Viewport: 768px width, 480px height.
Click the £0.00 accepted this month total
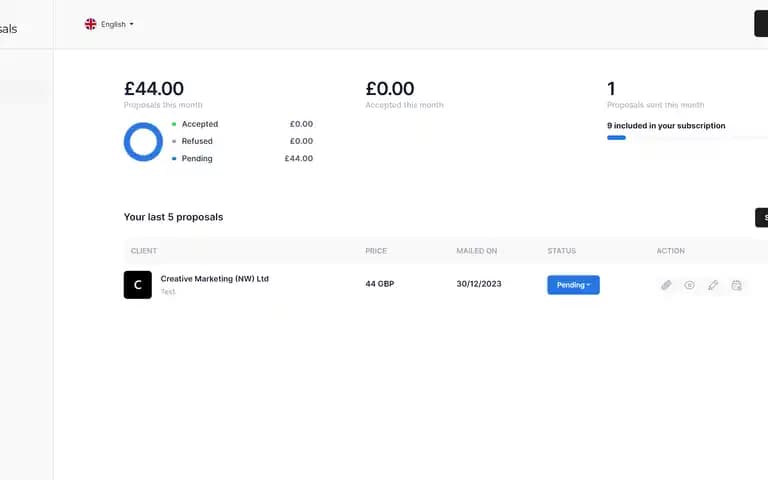390,89
